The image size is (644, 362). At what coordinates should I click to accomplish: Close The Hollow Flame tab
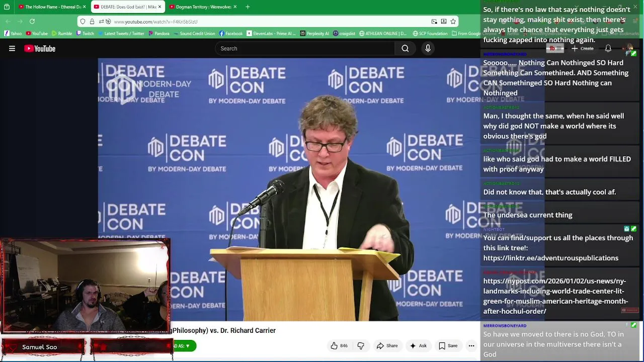click(x=84, y=7)
